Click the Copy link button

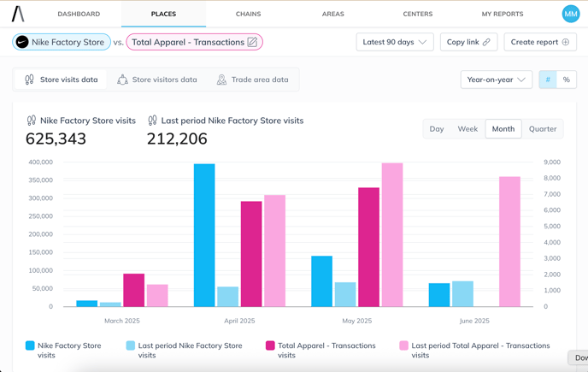pyautogui.click(x=468, y=42)
